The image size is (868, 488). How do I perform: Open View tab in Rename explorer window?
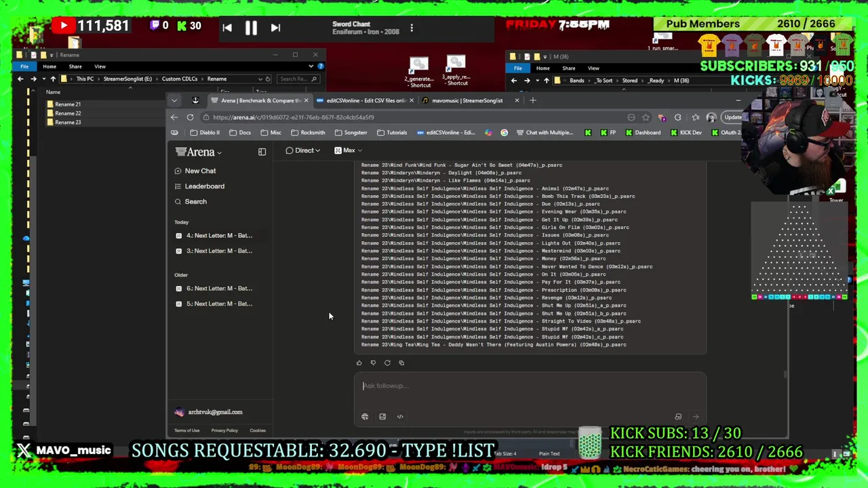[x=100, y=66]
